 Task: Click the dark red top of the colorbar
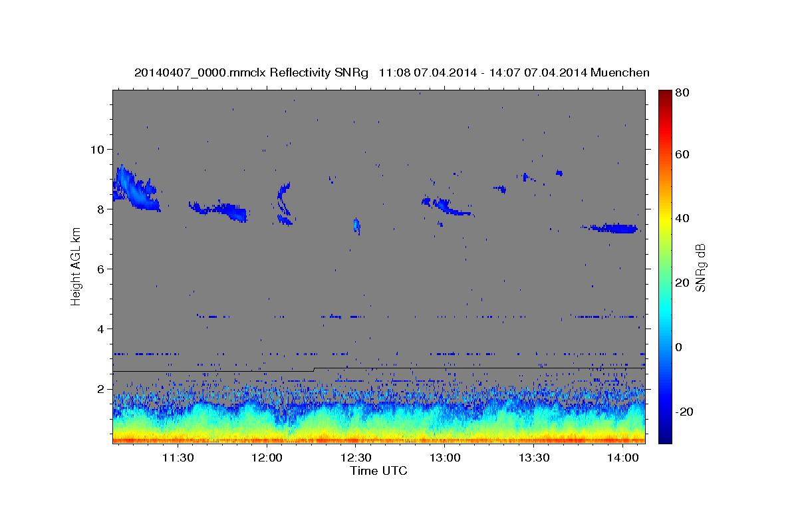point(665,96)
